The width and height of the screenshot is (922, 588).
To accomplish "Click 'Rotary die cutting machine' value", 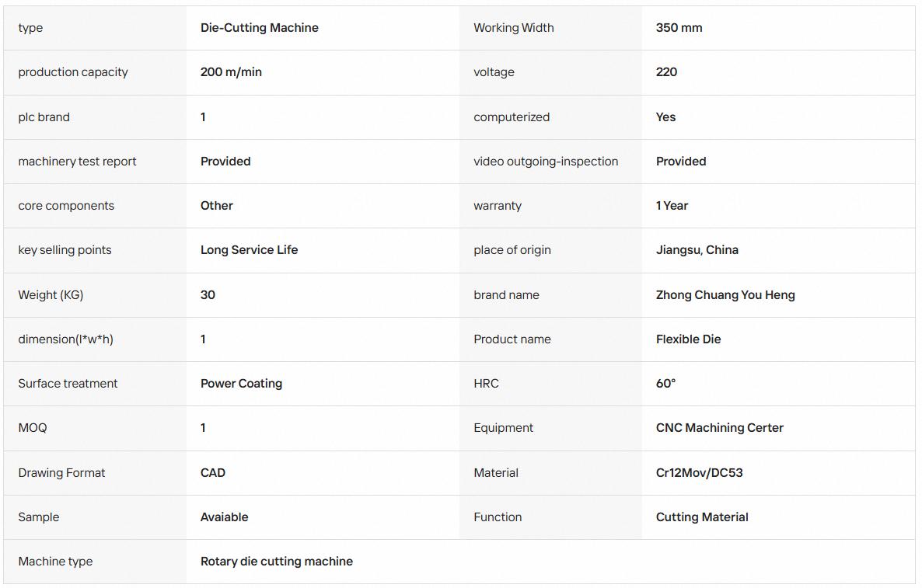I will (276, 561).
